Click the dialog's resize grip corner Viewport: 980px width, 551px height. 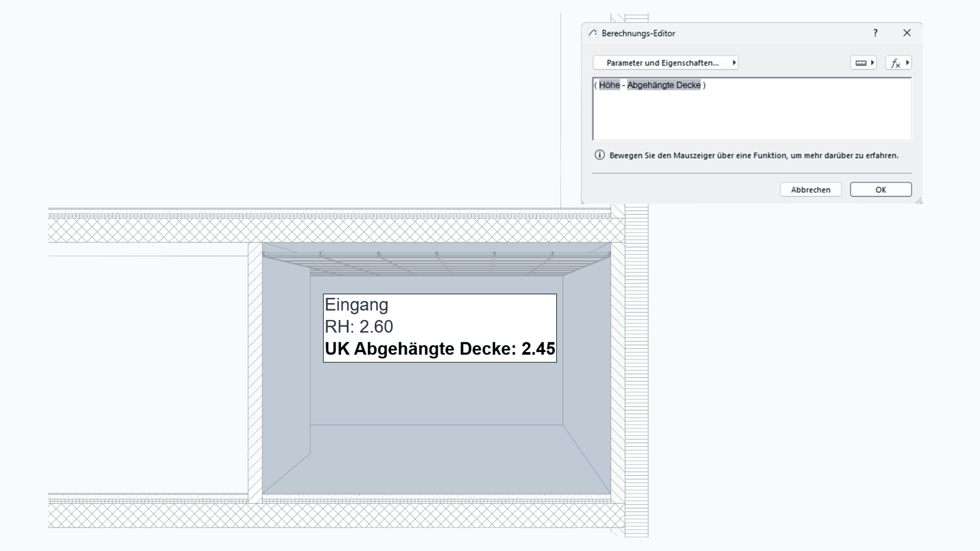coord(919,201)
